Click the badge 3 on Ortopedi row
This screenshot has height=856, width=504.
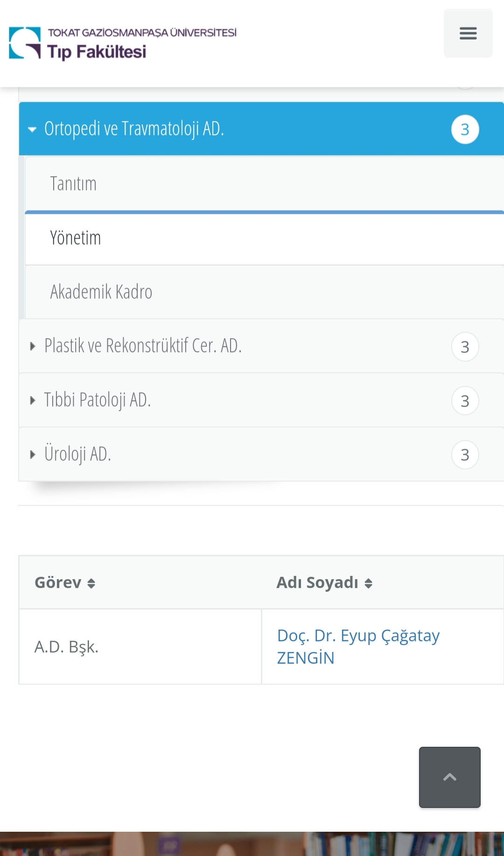(x=465, y=129)
